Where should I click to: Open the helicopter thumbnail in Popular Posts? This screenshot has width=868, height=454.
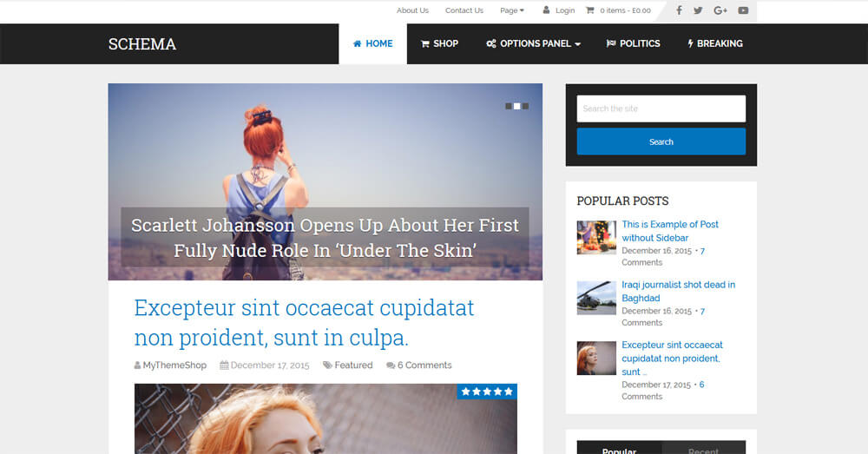tap(596, 298)
